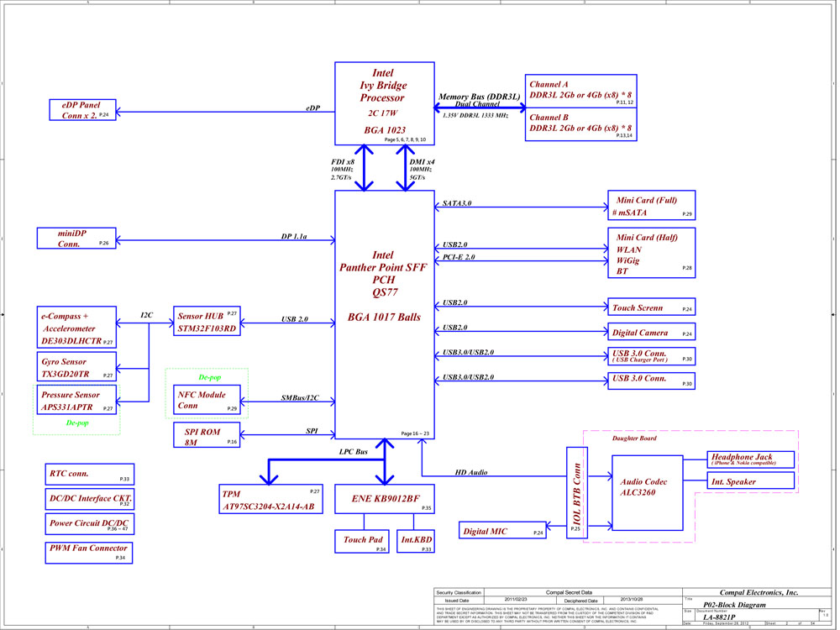Click the LA-8821P document number
The height and width of the screenshot is (630, 840).
pyautogui.click(x=720, y=617)
